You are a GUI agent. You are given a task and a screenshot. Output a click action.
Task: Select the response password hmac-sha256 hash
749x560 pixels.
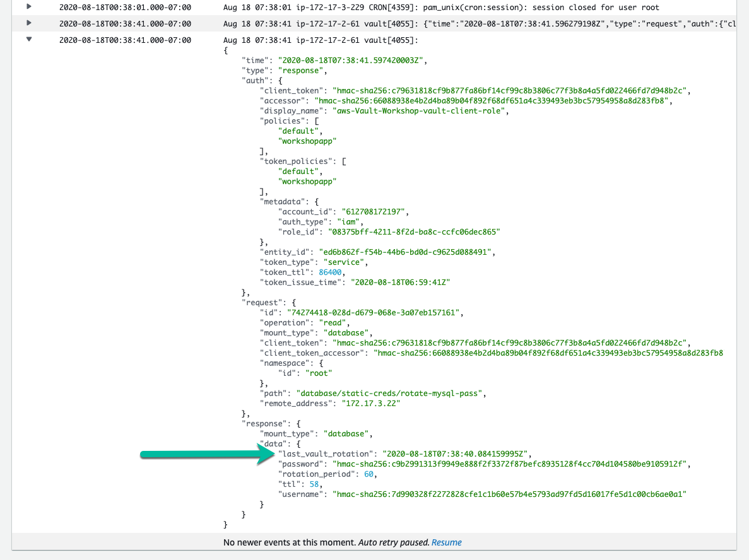[510, 464]
